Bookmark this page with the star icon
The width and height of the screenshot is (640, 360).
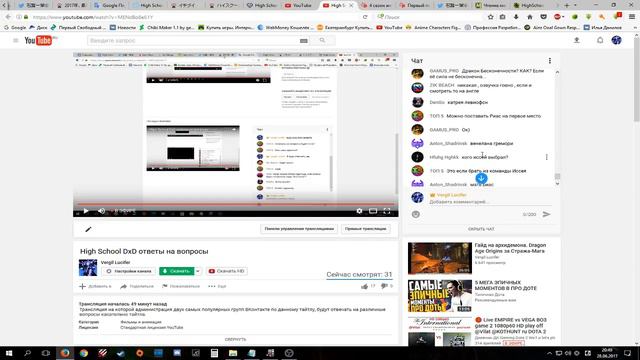pyautogui.click(x=491, y=17)
